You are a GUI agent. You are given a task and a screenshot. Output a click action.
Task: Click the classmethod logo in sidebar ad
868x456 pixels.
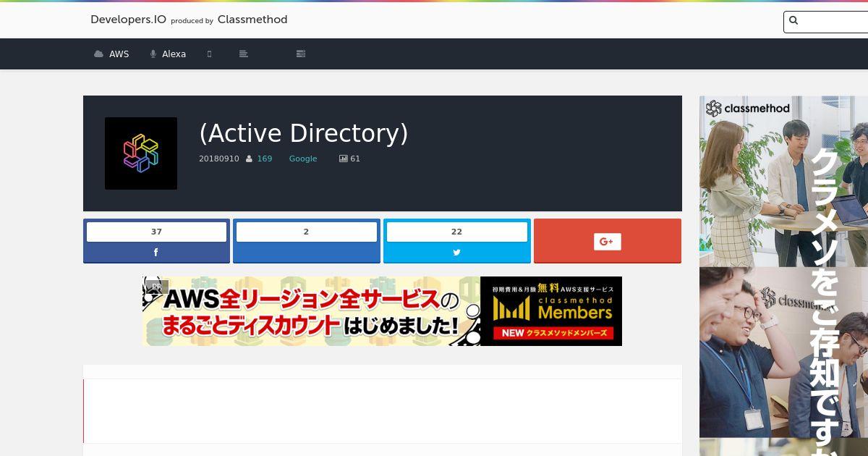tap(748, 109)
